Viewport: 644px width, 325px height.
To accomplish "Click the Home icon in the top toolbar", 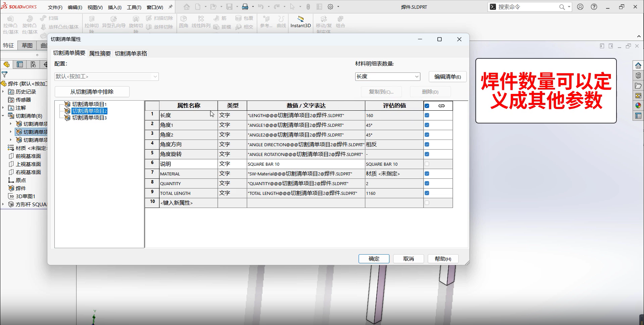I will click(x=186, y=7).
